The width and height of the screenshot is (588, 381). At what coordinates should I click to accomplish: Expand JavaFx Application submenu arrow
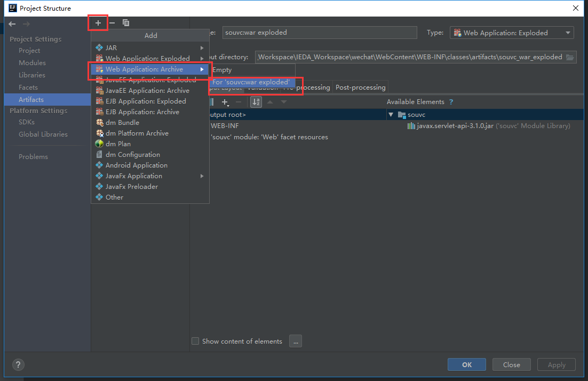click(x=202, y=176)
